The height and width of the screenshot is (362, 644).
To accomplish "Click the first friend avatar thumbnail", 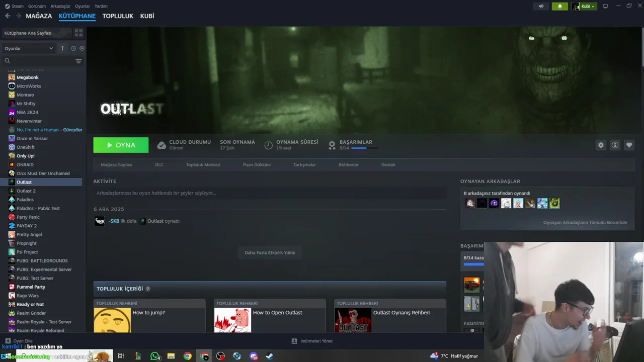I will tap(470, 203).
